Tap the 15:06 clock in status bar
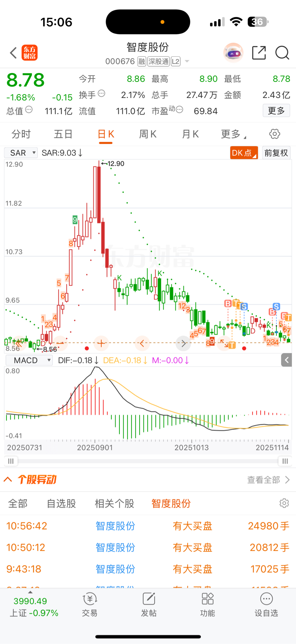 point(56,22)
